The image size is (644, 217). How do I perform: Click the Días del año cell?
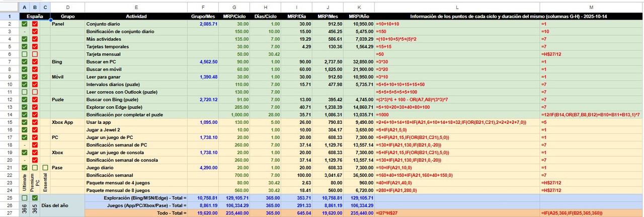coord(62,205)
